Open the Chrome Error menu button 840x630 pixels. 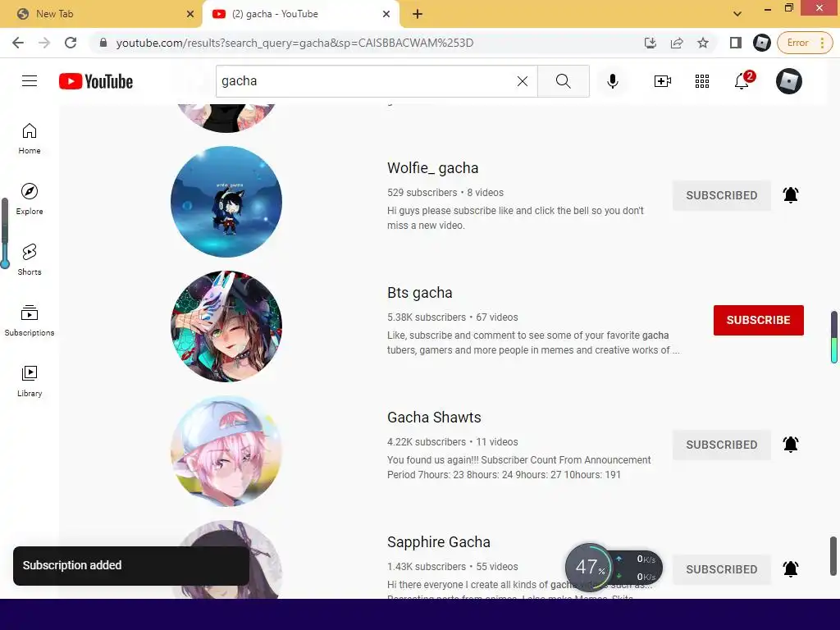pos(806,43)
